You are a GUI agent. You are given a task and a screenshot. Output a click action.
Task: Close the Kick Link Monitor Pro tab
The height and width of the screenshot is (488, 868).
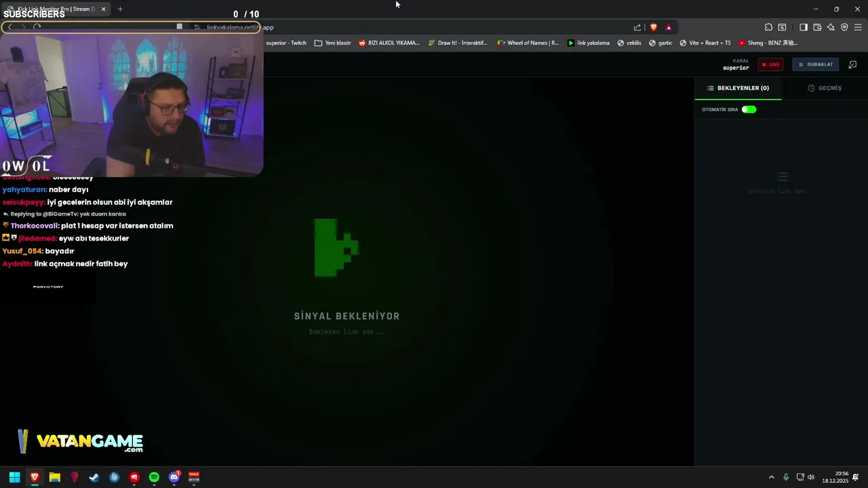[x=103, y=9]
